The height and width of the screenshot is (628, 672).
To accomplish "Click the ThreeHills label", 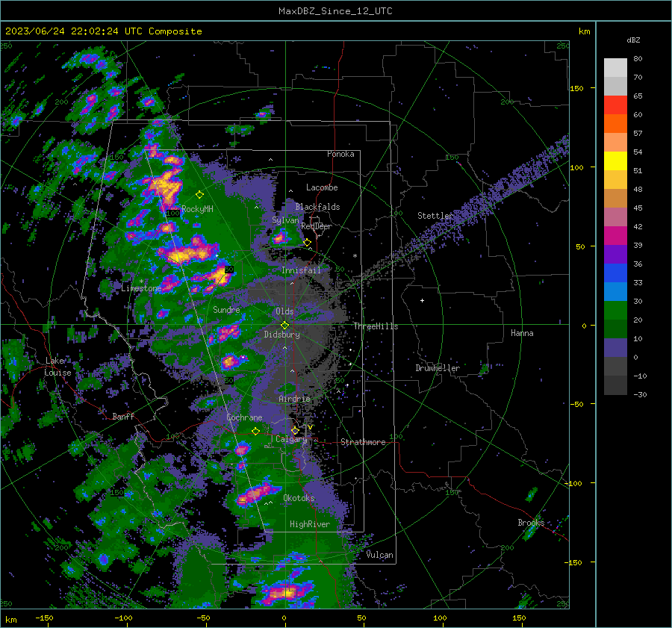I will coord(376,326).
